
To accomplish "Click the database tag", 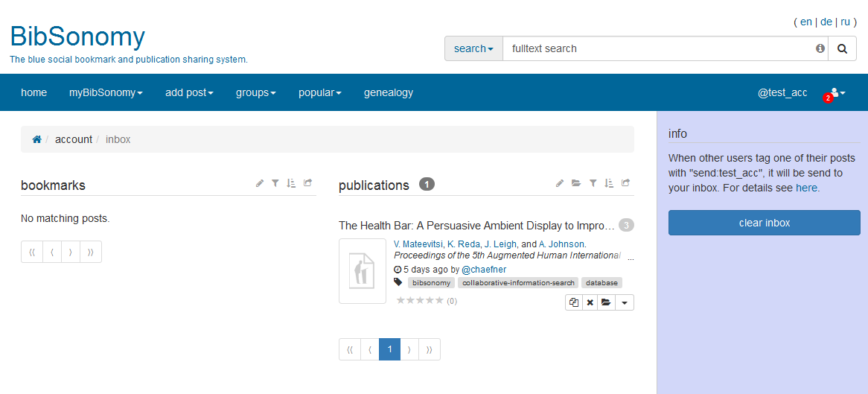I will [601, 282].
